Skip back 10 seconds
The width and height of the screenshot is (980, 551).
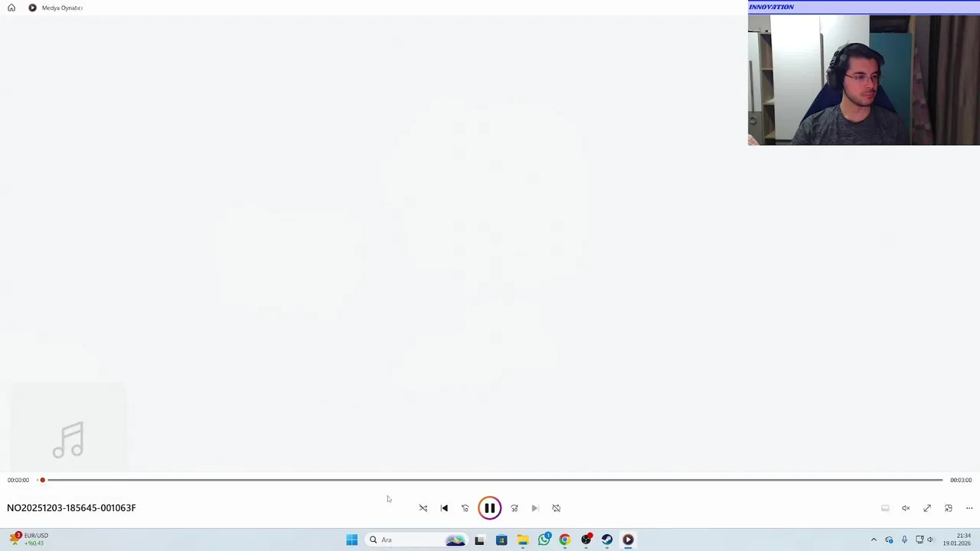pyautogui.click(x=465, y=508)
